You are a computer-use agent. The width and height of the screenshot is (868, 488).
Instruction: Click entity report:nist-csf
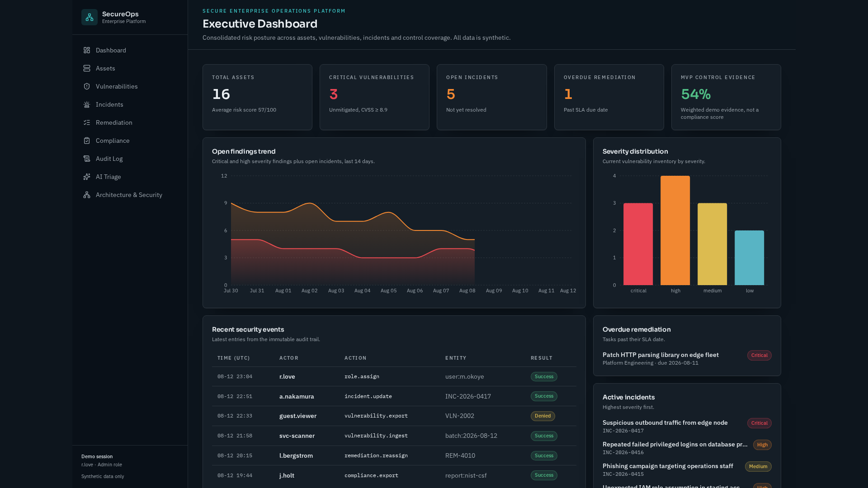(466, 475)
